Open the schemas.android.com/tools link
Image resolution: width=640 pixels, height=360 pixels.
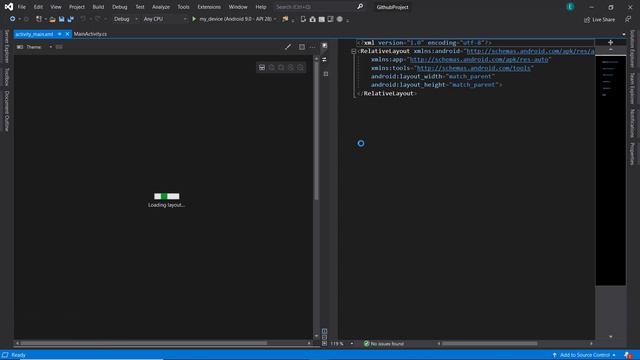[473, 68]
